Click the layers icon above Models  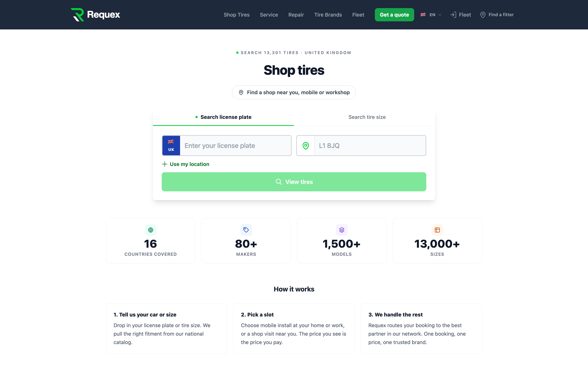point(342,230)
